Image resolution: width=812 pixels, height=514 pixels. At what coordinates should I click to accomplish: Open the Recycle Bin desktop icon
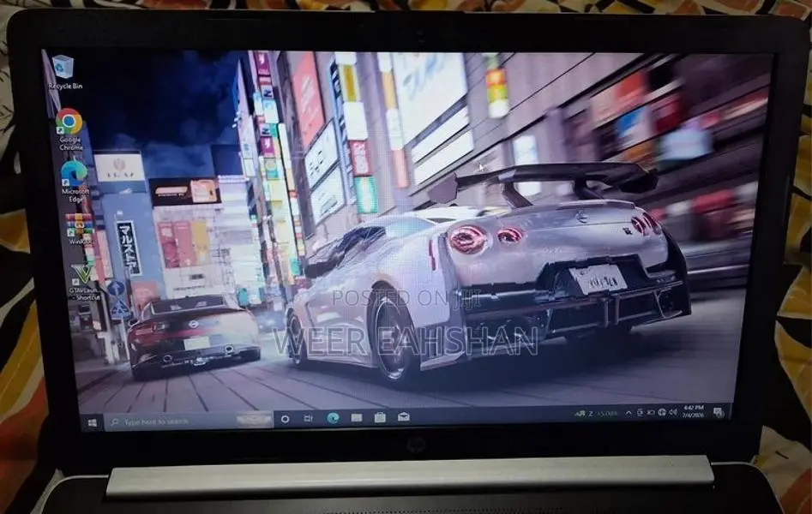[x=64, y=71]
